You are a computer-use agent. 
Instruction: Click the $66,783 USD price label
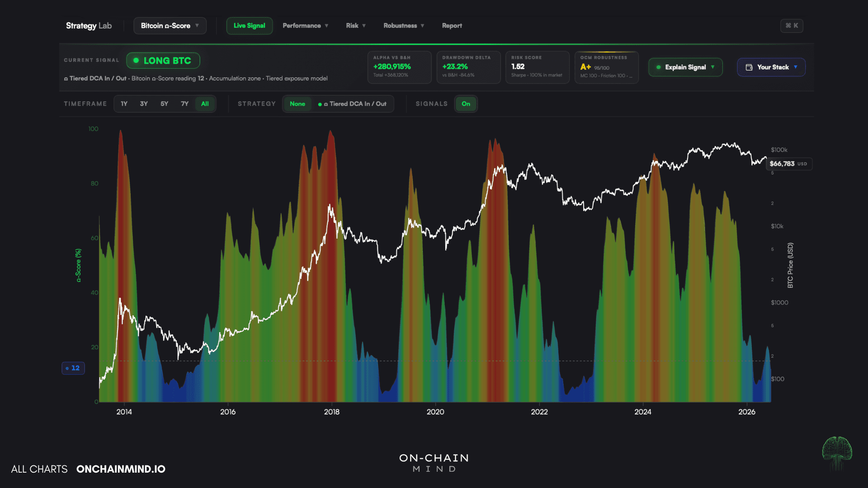[789, 164]
